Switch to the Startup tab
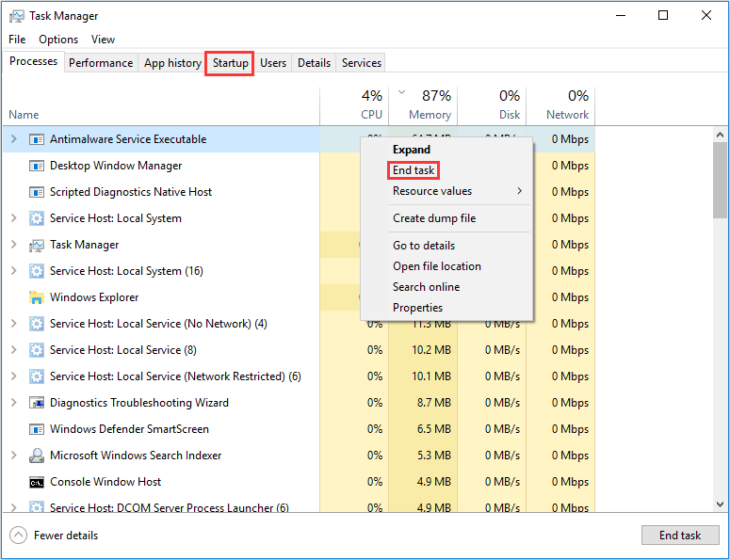The height and width of the screenshot is (560, 730). pyautogui.click(x=230, y=63)
